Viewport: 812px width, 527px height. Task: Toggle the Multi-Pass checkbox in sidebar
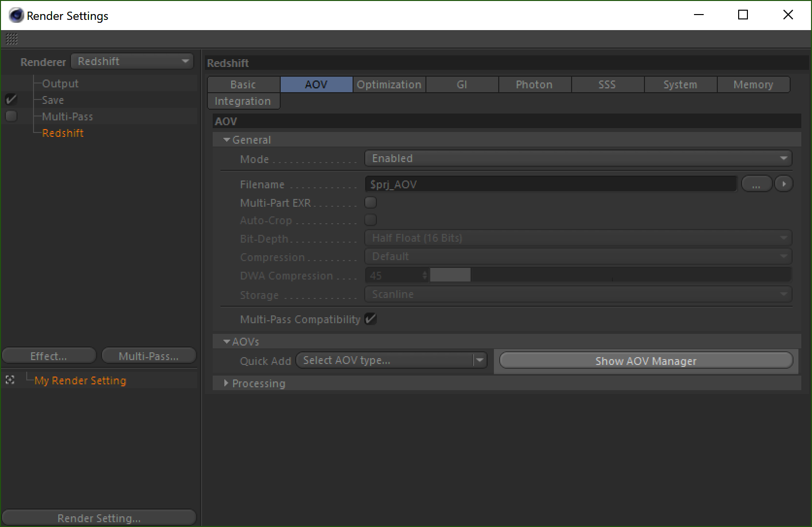11,116
